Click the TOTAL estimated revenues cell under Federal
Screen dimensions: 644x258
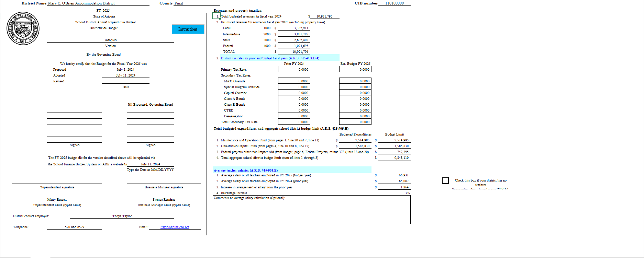(x=294, y=52)
